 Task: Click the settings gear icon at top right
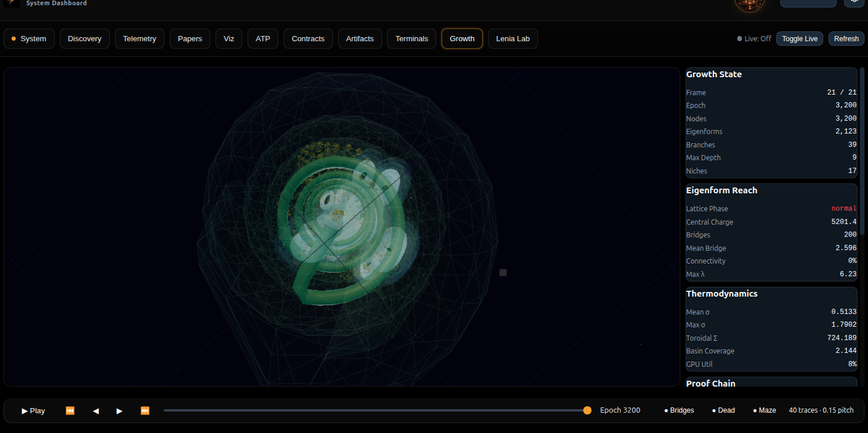click(853, 2)
